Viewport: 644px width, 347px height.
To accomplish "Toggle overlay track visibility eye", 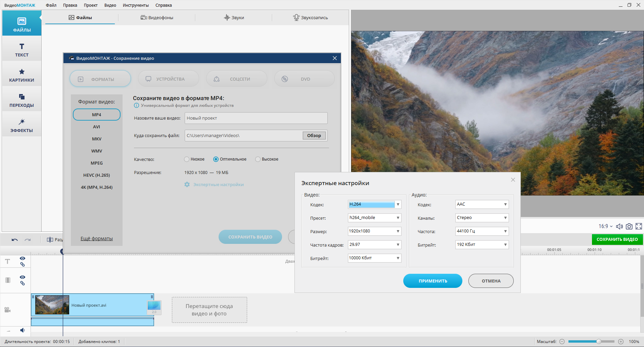I will [22, 277].
